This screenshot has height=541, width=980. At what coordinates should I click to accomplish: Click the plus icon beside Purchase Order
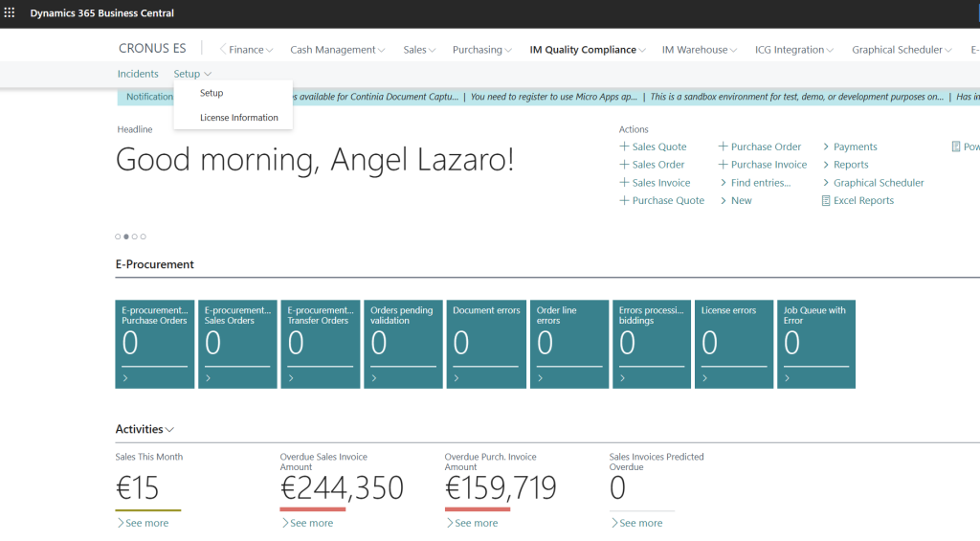tap(723, 147)
